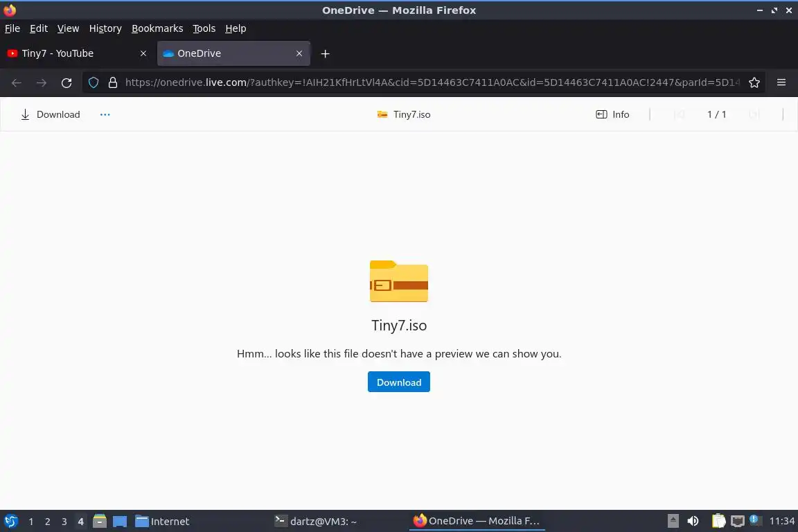Viewport: 798px width, 532px height.
Task: Open the clipboard manager tray icon
Action: coord(718,521)
